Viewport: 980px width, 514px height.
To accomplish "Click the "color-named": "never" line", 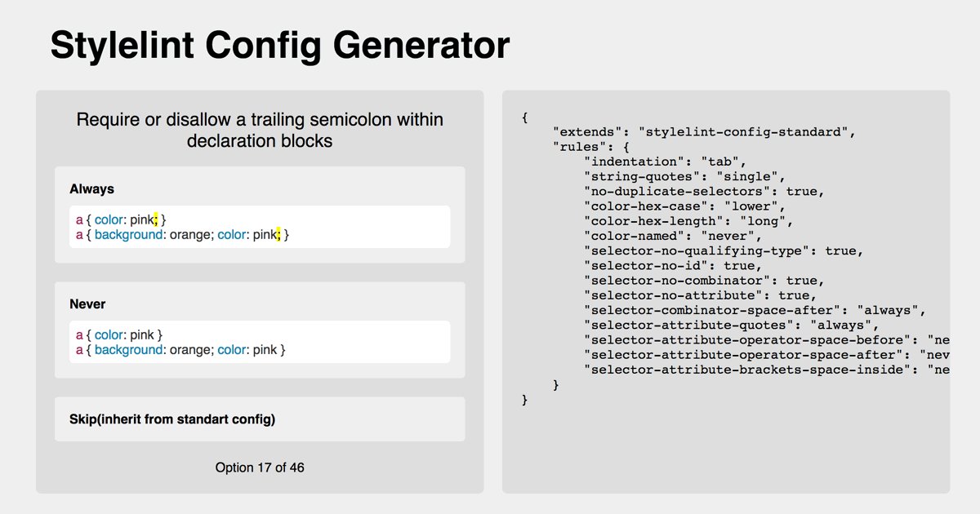I will [673, 236].
